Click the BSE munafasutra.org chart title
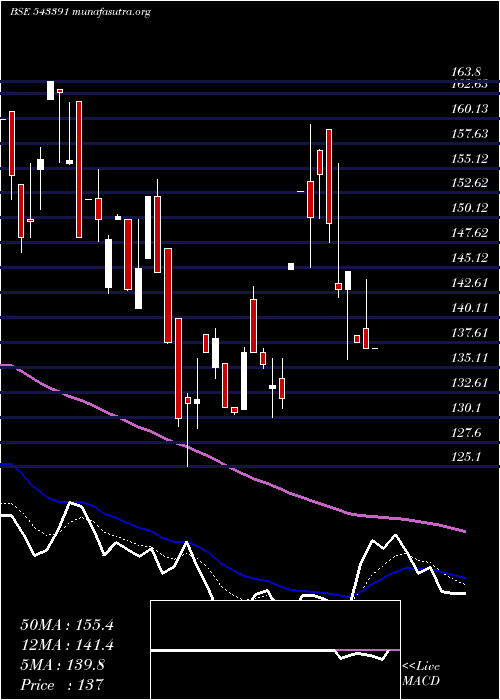 (80, 12)
